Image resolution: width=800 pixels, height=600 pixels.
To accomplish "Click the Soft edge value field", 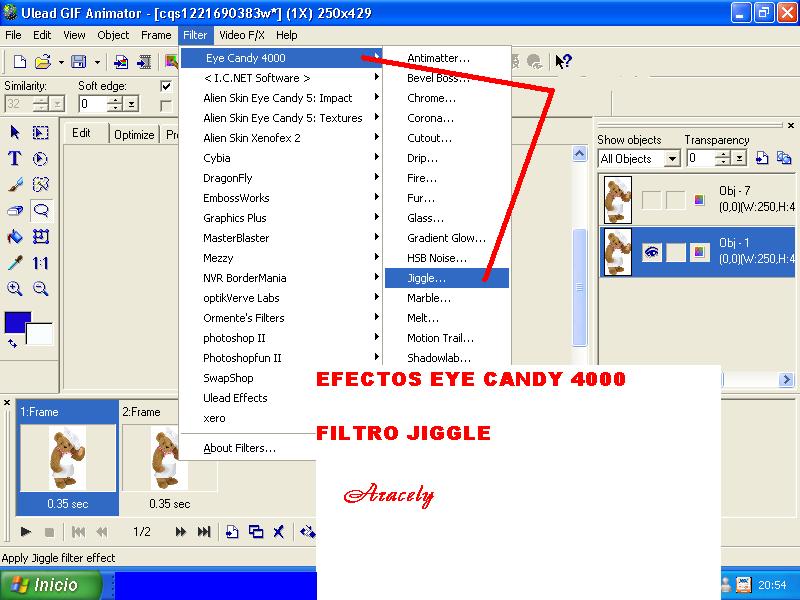I will 93,104.
